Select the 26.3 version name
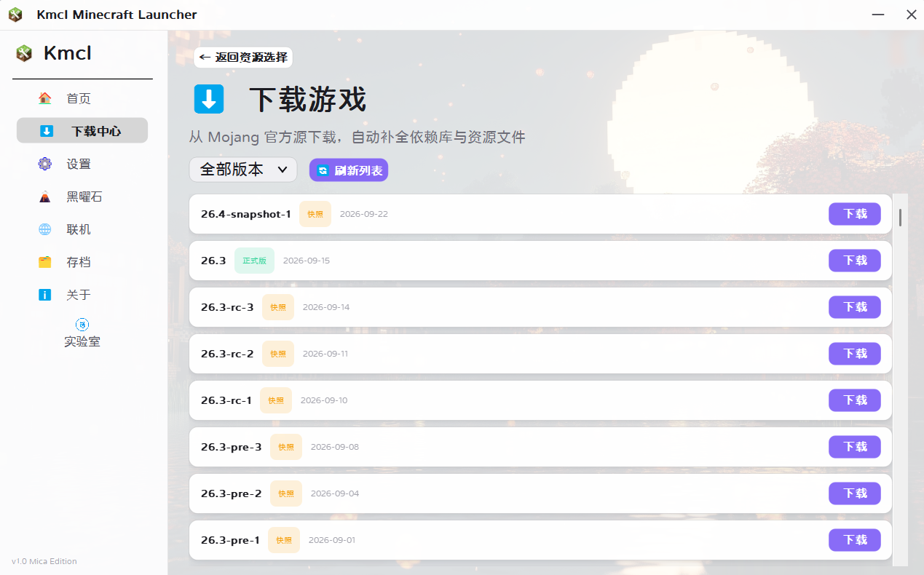This screenshot has height=575, width=924. [x=213, y=261]
